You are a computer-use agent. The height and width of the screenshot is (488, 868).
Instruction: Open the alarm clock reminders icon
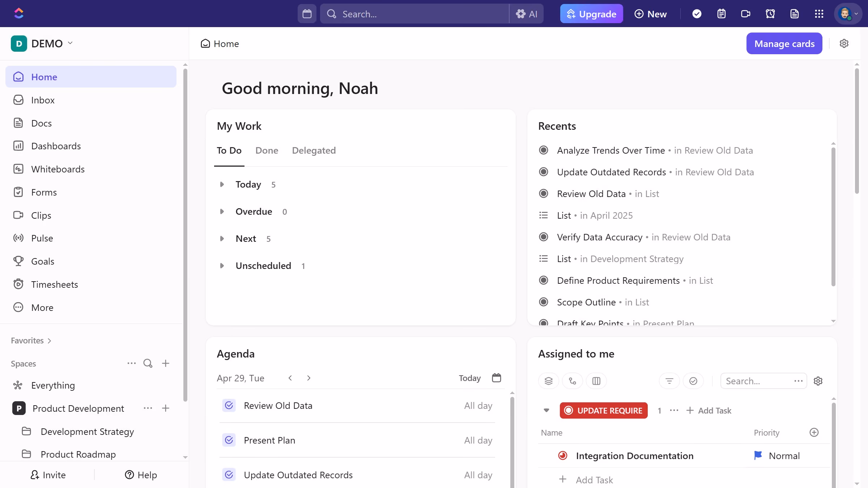tap(770, 14)
